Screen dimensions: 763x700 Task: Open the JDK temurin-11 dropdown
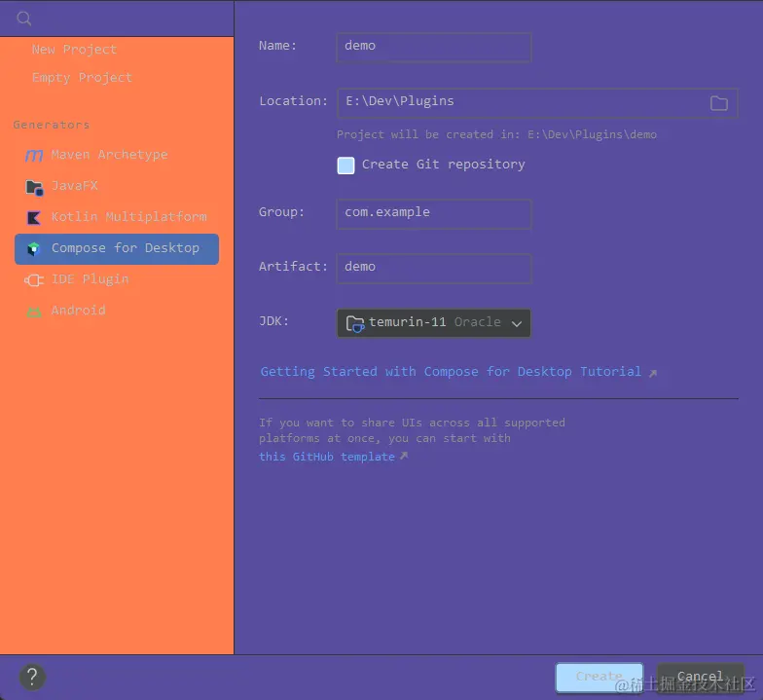[x=434, y=323]
